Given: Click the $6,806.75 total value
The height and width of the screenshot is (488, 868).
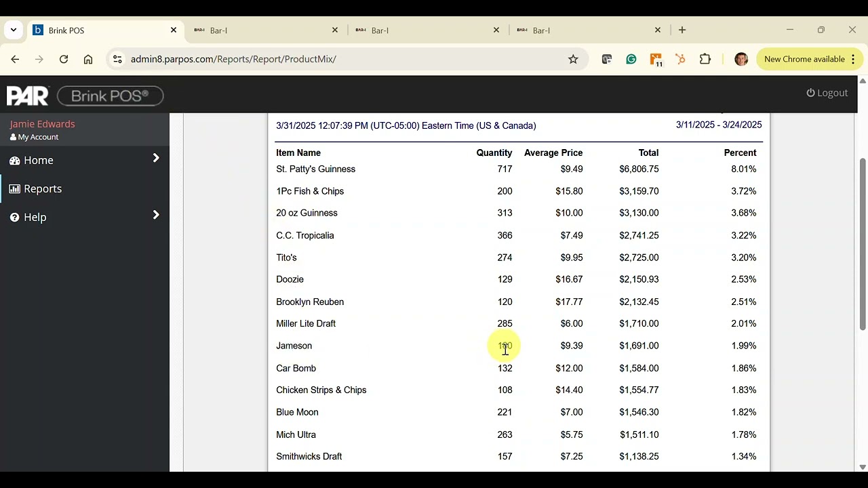Looking at the screenshot, I should click(639, 169).
